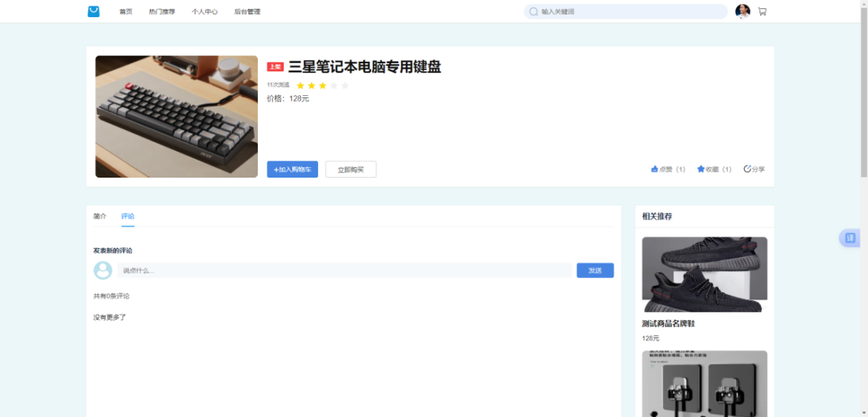Set rating to five stars
Image resolution: width=868 pixels, height=417 pixels.
(345, 85)
